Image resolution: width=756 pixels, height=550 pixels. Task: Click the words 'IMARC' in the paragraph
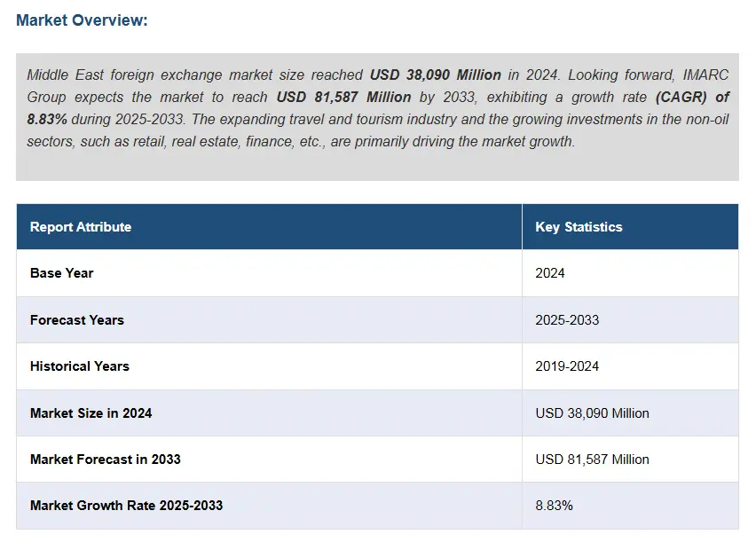(705, 75)
